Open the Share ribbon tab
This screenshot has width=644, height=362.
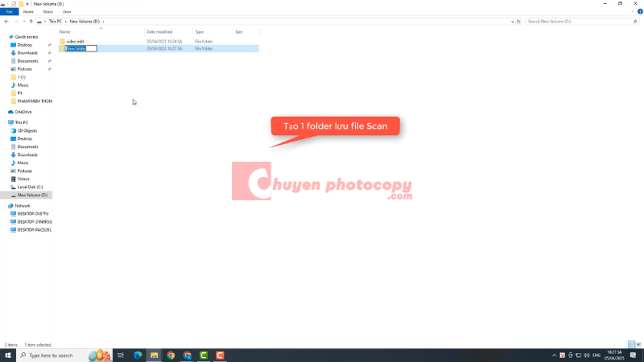48,12
